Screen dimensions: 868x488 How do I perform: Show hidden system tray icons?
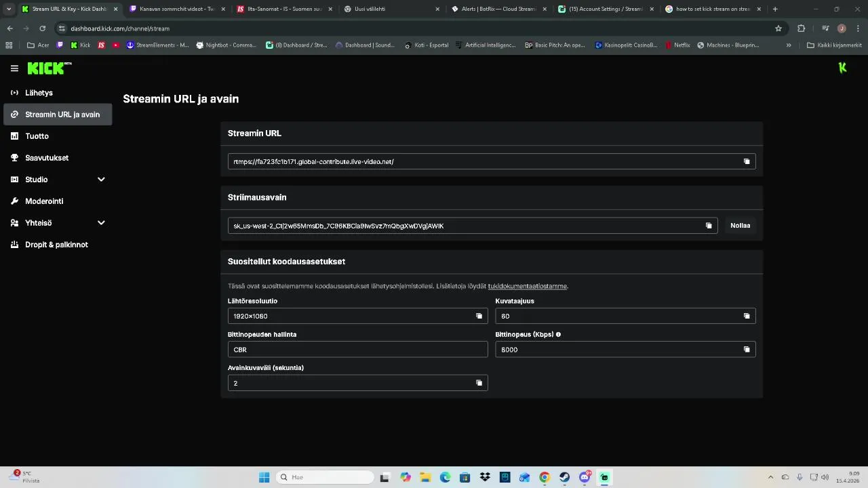(x=770, y=477)
